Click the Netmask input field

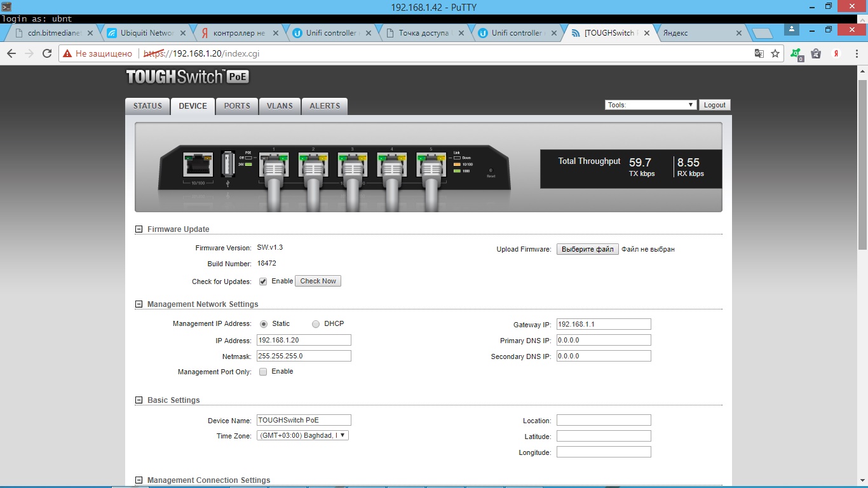(304, 356)
